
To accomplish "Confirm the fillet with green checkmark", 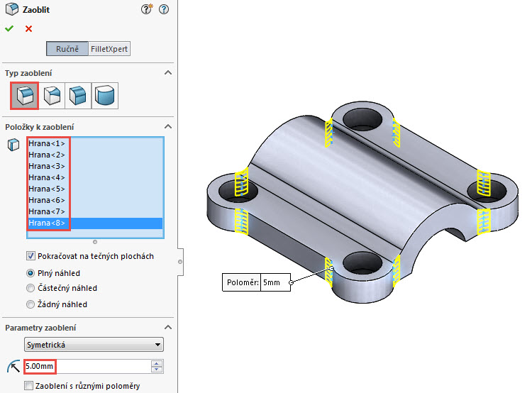I will [9, 28].
